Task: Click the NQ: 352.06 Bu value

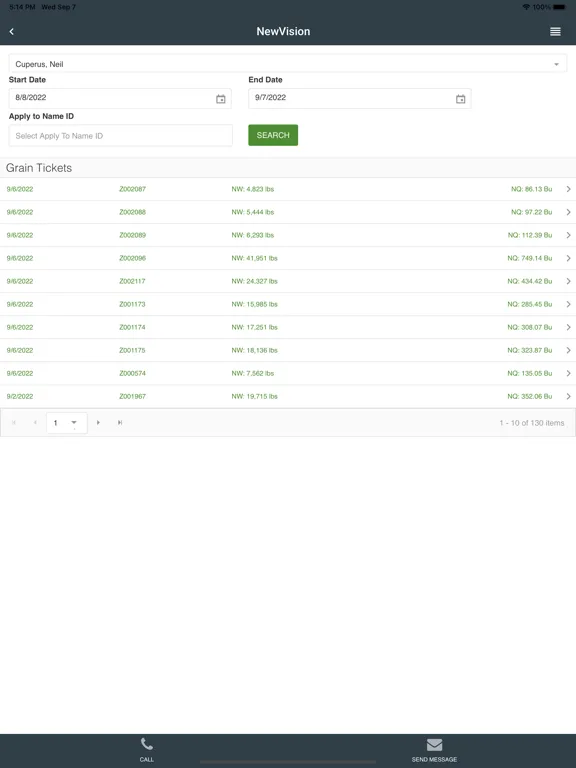Action: click(x=529, y=396)
